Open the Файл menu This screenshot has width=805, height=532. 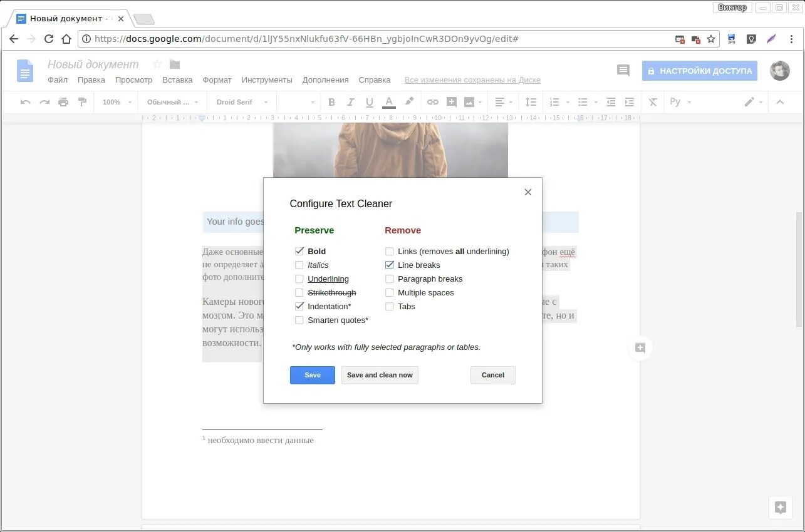click(58, 80)
